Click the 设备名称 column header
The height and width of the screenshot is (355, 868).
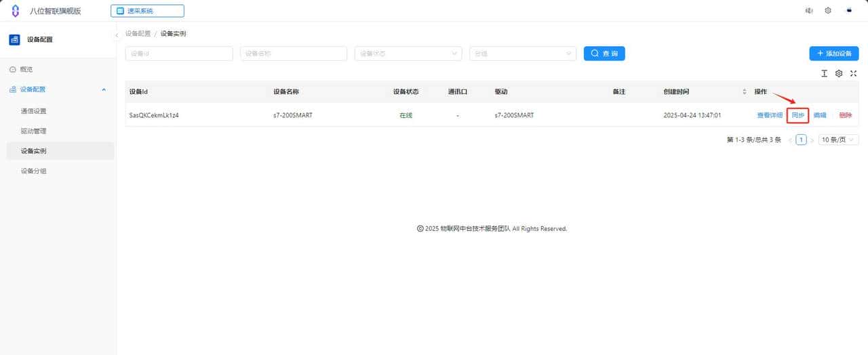coord(285,91)
